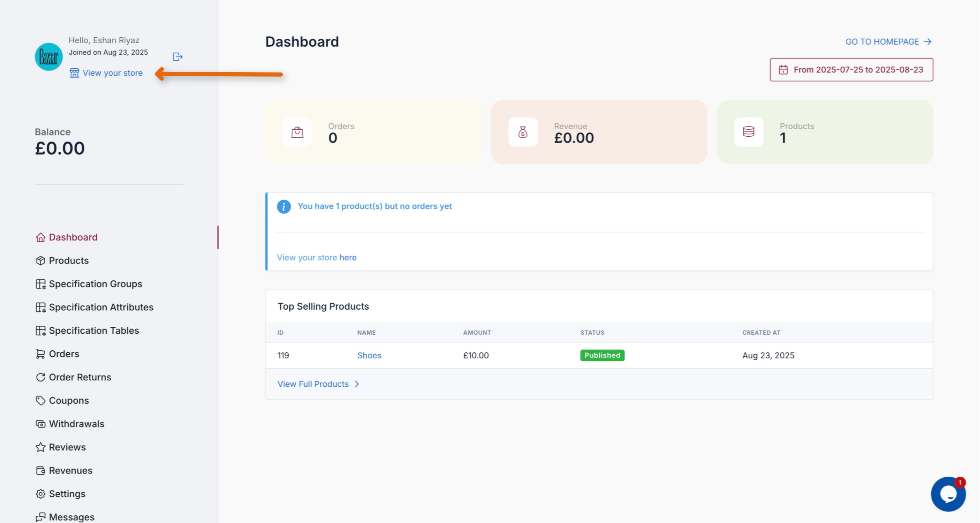
Task: Open Messages in the sidebar
Action: [72, 517]
